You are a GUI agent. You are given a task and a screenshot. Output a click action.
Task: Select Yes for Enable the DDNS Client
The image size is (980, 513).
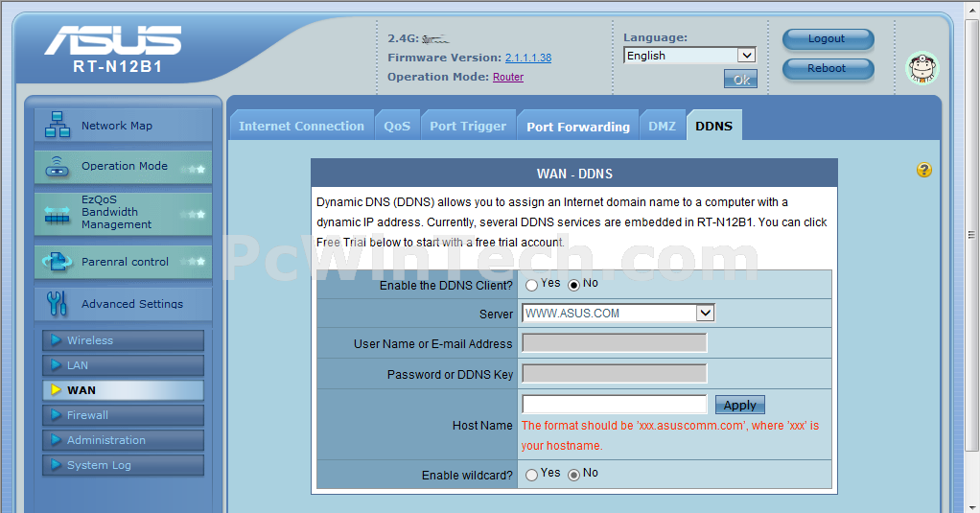pos(531,285)
